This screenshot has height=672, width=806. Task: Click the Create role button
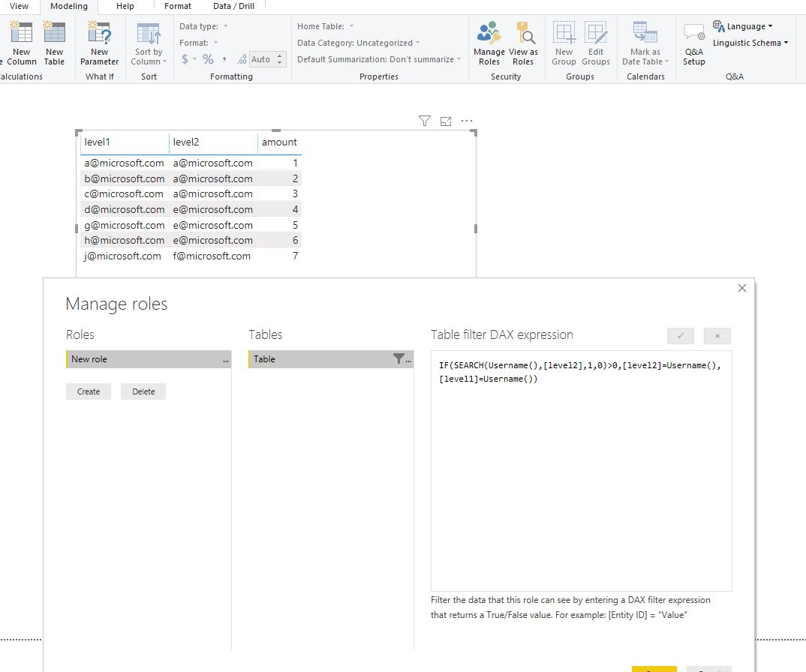[x=89, y=391]
